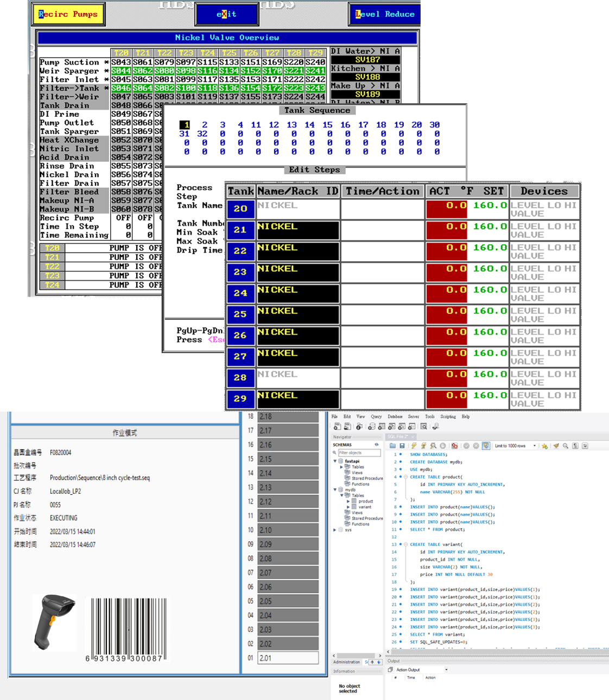Viewport: 609px width, 700px height.
Task: Click the Filter objects search field
Action: [x=359, y=452]
